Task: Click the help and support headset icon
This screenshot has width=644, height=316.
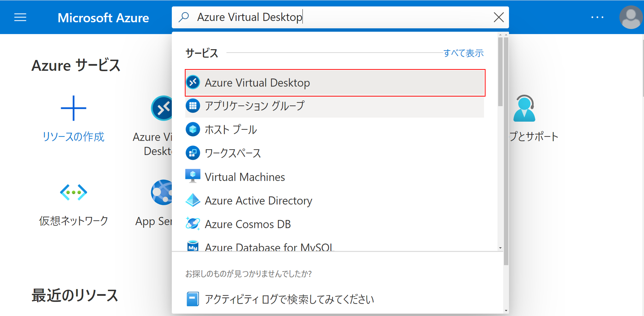Action: (x=524, y=108)
